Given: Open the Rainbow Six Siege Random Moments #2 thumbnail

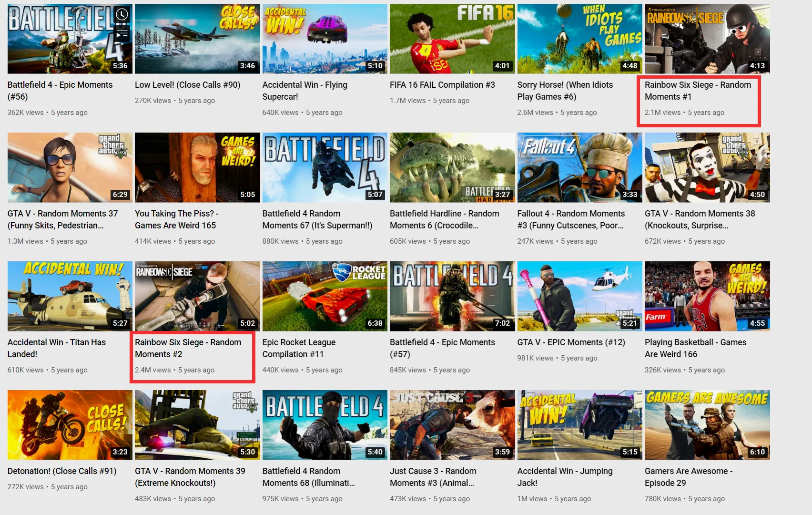Looking at the screenshot, I should click(x=197, y=296).
